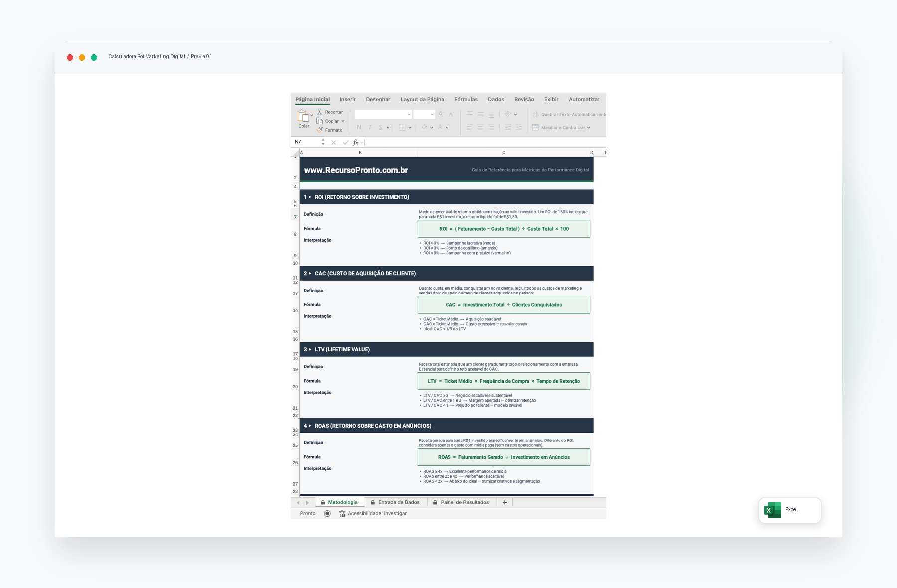Click the Copiar pages icon

(x=320, y=121)
